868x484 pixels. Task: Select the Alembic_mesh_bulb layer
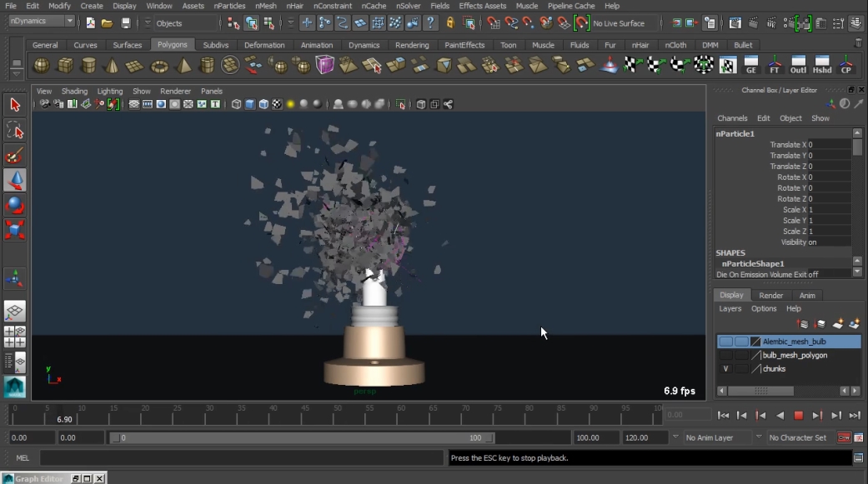(x=794, y=342)
